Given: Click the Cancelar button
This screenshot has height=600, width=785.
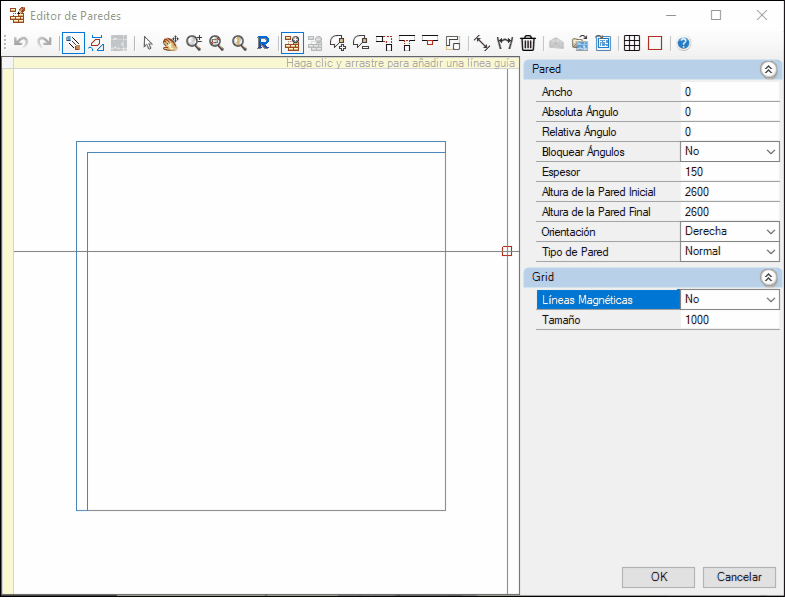Looking at the screenshot, I should [739, 577].
